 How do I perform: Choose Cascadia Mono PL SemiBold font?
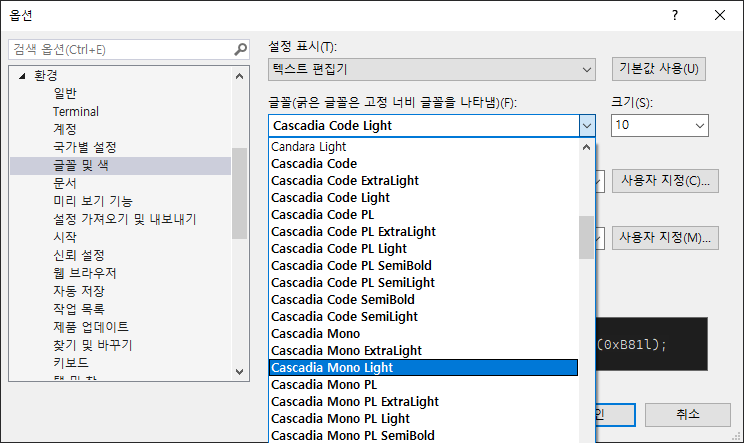[423, 435]
